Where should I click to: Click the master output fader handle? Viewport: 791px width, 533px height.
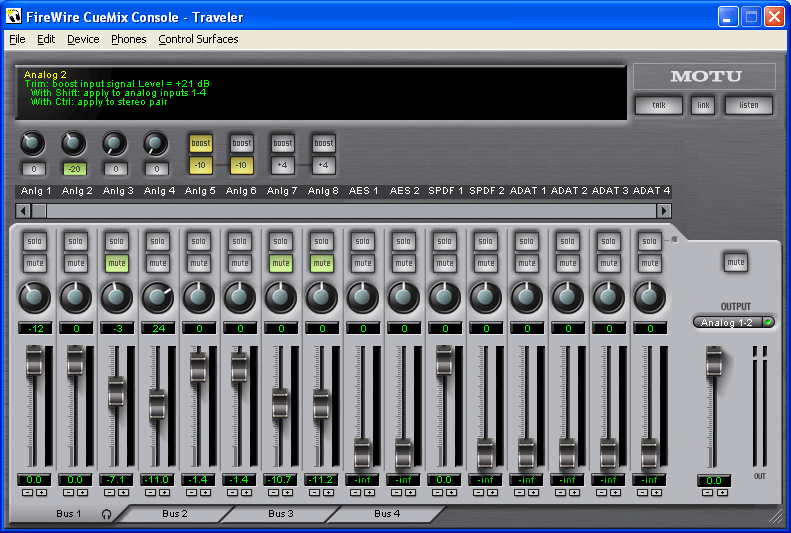click(714, 361)
